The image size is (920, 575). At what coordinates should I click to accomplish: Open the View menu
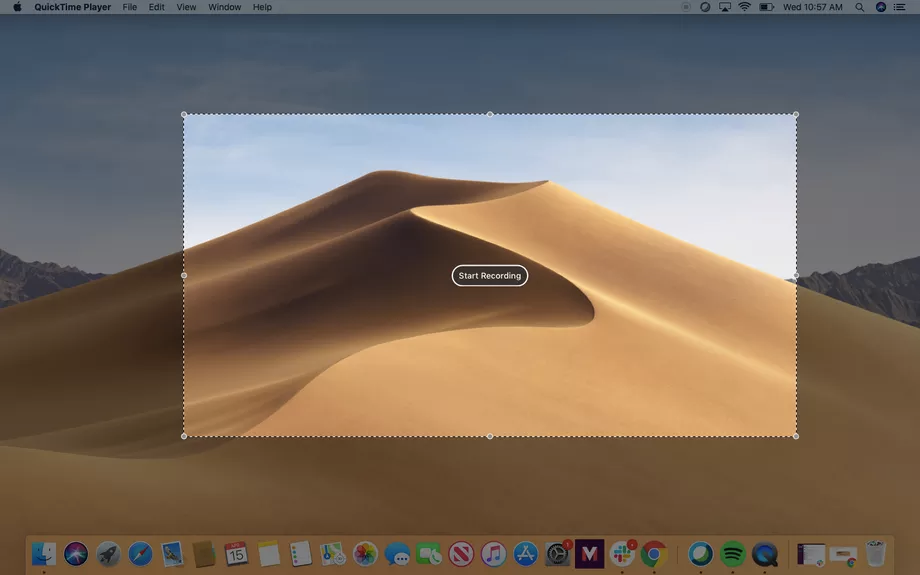(186, 7)
